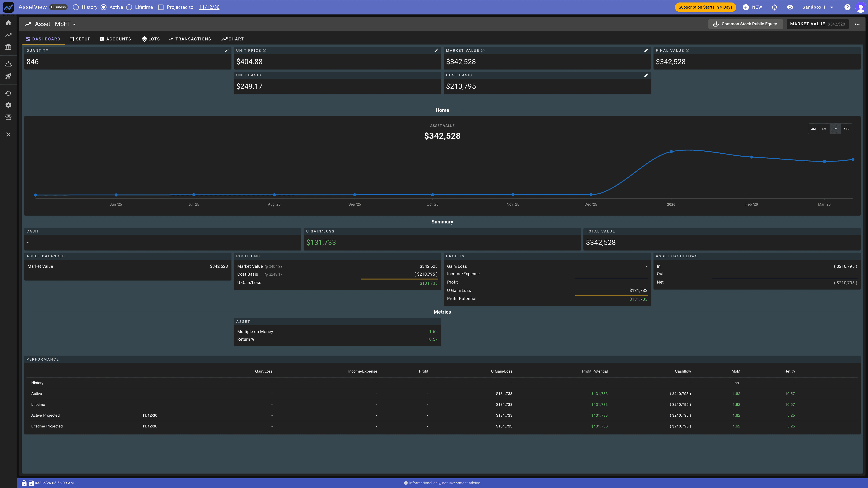
Task: Click the Home icon in the sidebar
Action: point(8,23)
